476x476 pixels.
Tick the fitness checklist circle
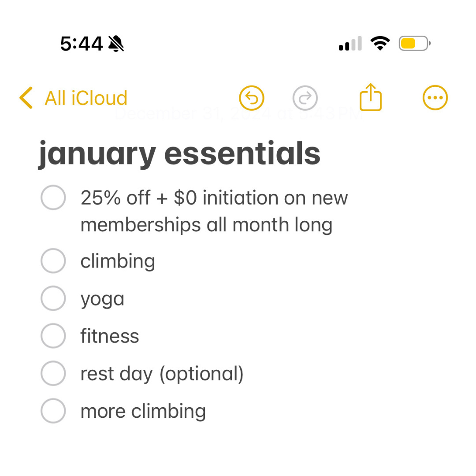click(x=53, y=336)
